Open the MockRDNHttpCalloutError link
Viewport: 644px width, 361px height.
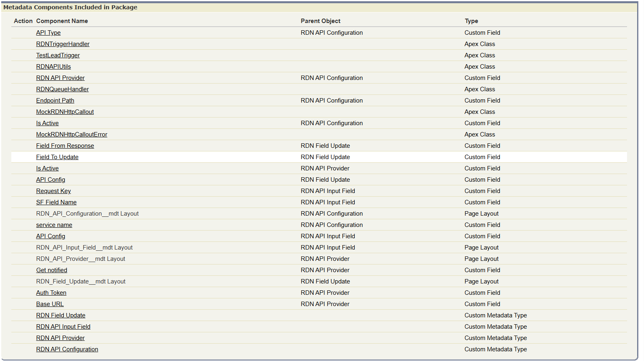72,134
